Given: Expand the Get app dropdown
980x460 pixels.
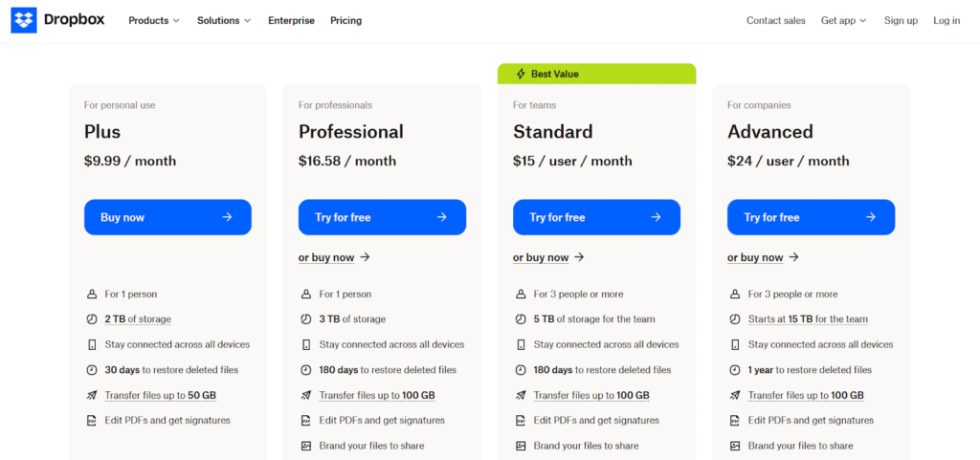Looking at the screenshot, I should point(843,20).
